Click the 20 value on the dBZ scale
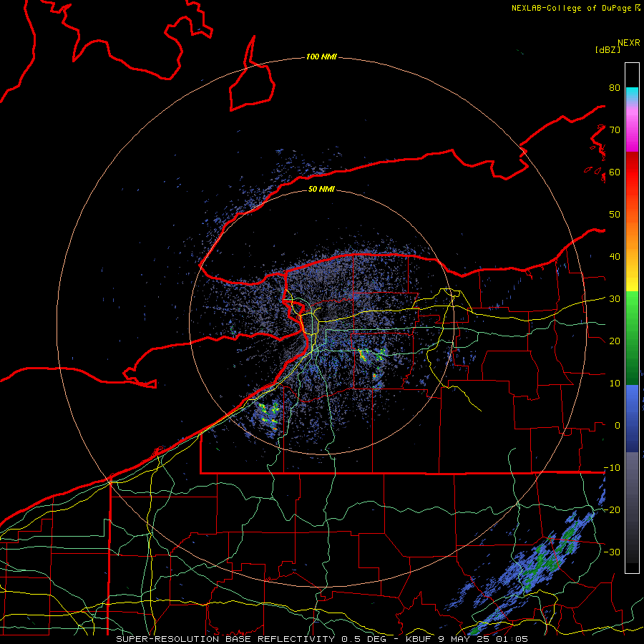 [615, 341]
